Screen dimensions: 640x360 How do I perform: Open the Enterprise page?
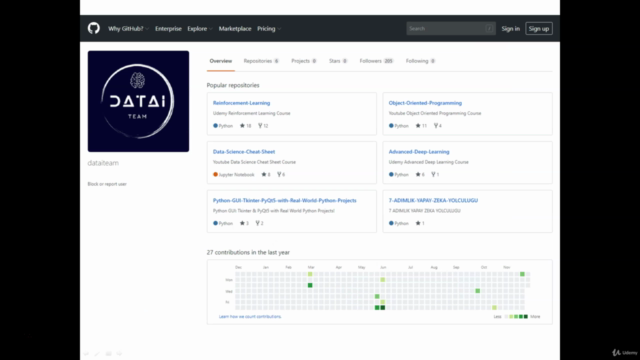pos(168,29)
